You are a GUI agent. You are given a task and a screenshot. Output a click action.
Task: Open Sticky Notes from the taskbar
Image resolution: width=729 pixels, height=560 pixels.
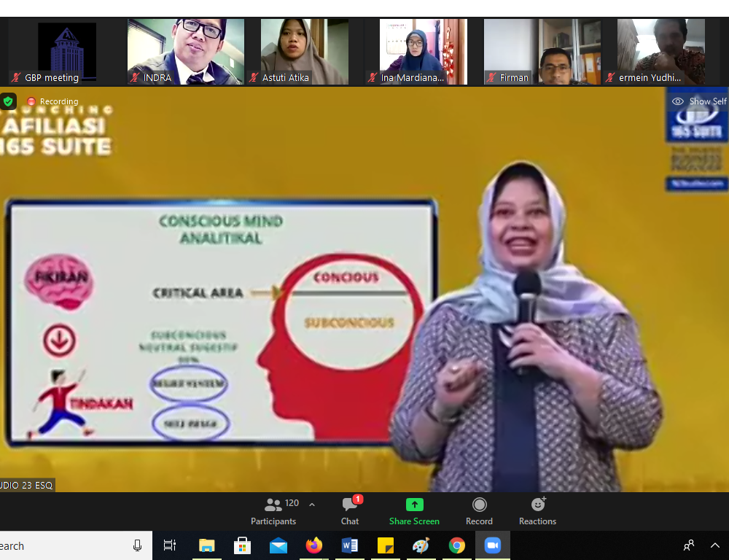coord(386,545)
